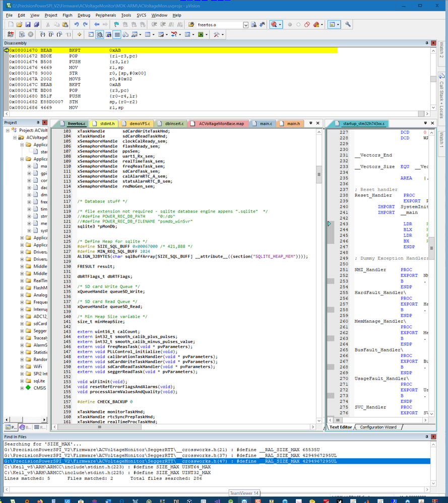Expand the CMSIS tree item
Screen dimensions: 448x503
click(x=22, y=388)
